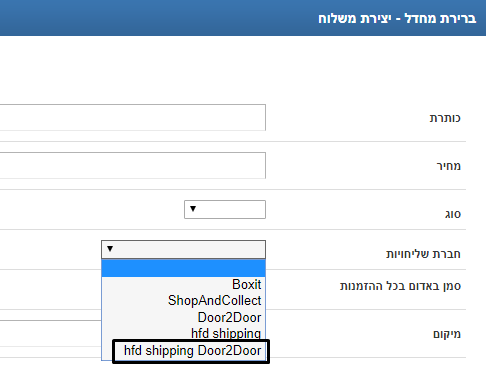Screen dimensions: 487x368
Task: Click the סמן באדום בכל ההזמנות label
Action: pyautogui.click(x=400, y=286)
